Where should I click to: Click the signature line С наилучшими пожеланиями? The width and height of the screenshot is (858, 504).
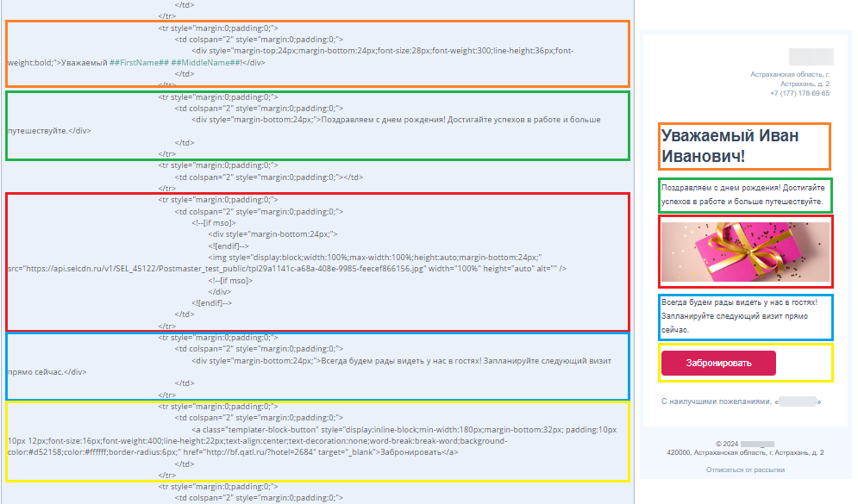[741, 401]
